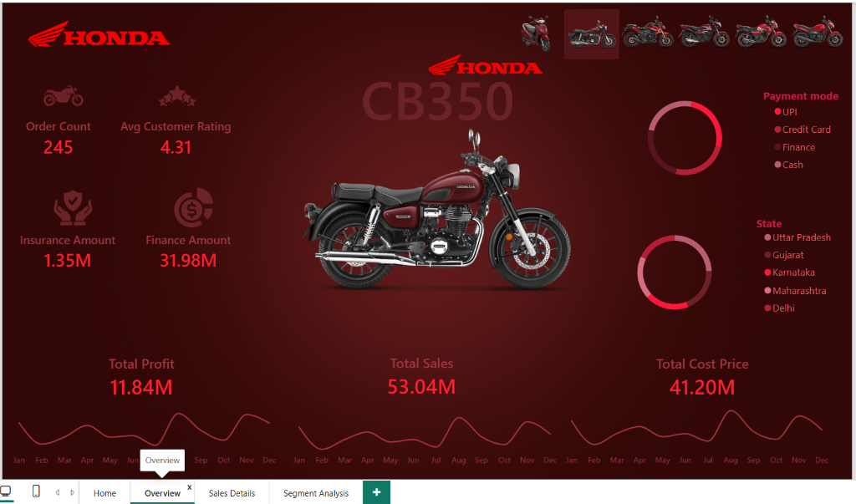Select Uttar Pradesh in State legend

click(797, 237)
